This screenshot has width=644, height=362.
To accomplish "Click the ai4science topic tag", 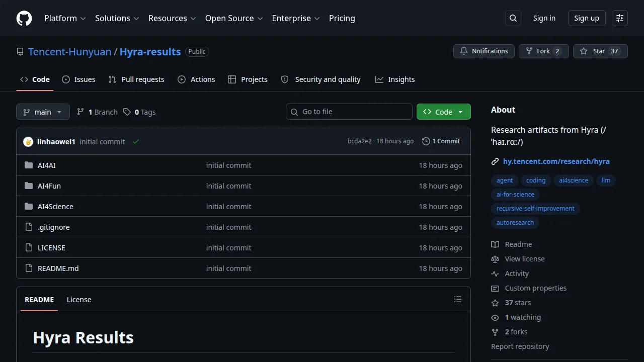I will [x=574, y=180].
